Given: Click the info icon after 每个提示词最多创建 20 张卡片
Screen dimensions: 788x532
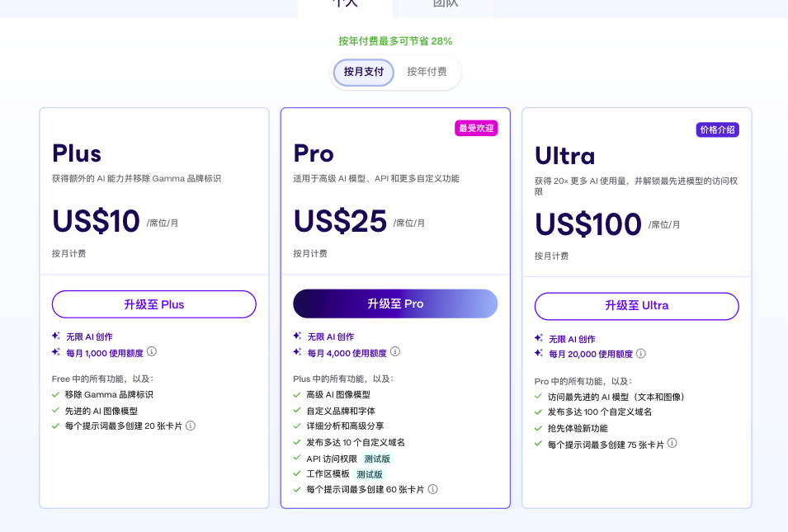Looking at the screenshot, I should (190, 426).
